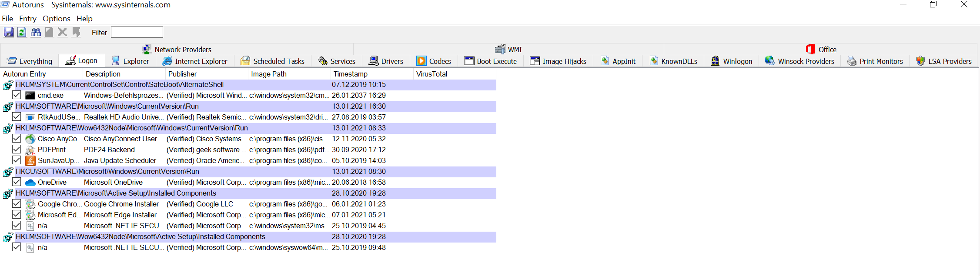980x276 pixels.
Task: Switch to the Everything tab
Action: coord(30,61)
